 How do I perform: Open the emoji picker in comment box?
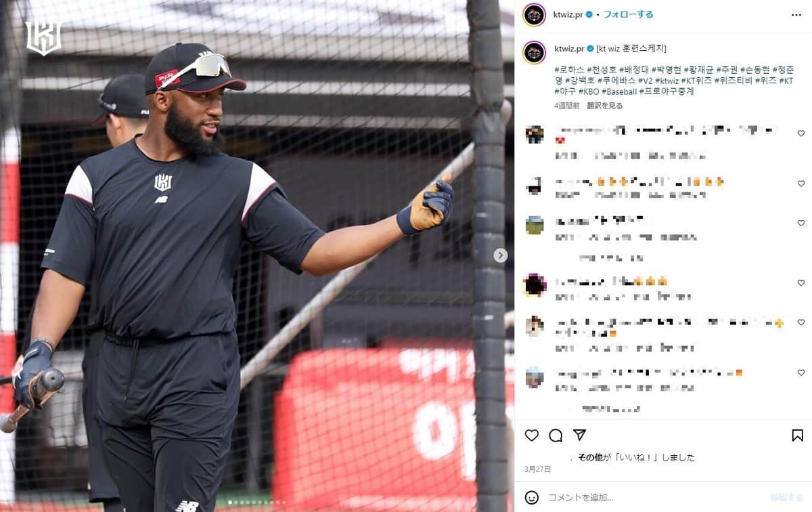click(532, 498)
